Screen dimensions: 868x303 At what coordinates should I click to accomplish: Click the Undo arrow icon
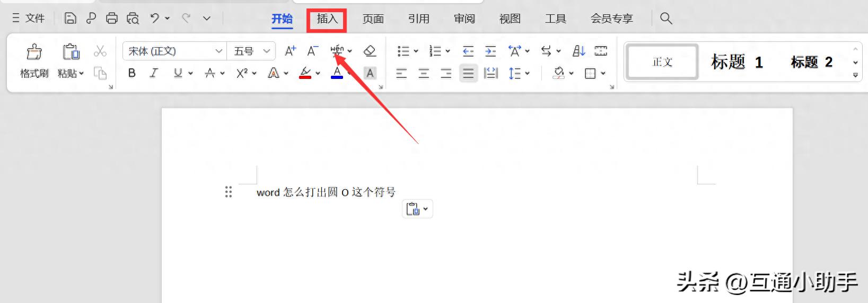pyautogui.click(x=154, y=18)
